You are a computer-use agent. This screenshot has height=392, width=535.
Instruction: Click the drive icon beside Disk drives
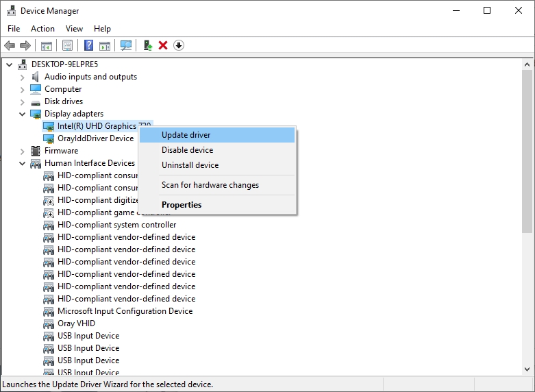(x=36, y=102)
